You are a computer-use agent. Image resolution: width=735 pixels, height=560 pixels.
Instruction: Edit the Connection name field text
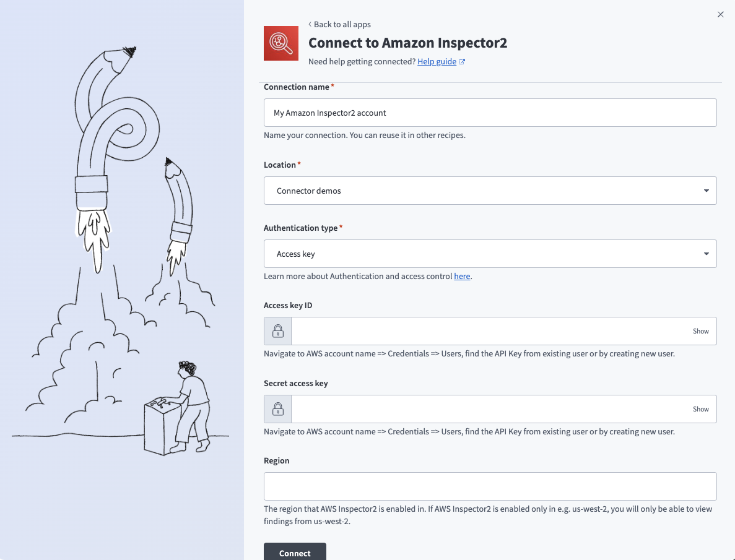[x=490, y=112]
